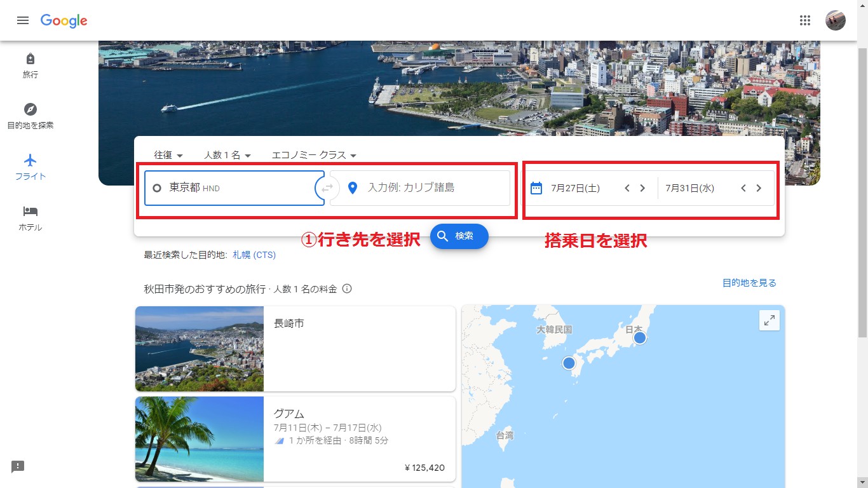Image resolution: width=868 pixels, height=488 pixels.
Task: Move the 7月31日 return date back one day
Action: (743, 188)
